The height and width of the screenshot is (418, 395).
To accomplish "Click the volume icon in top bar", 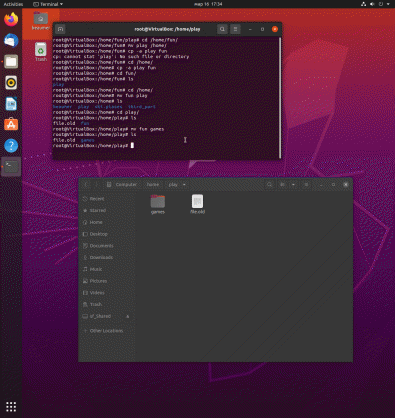I will coord(372,4).
